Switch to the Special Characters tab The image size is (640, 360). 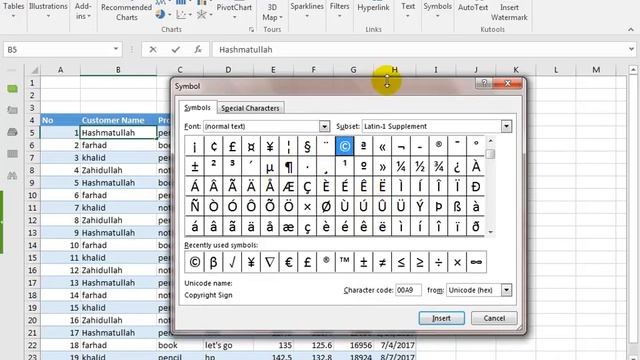(250, 108)
